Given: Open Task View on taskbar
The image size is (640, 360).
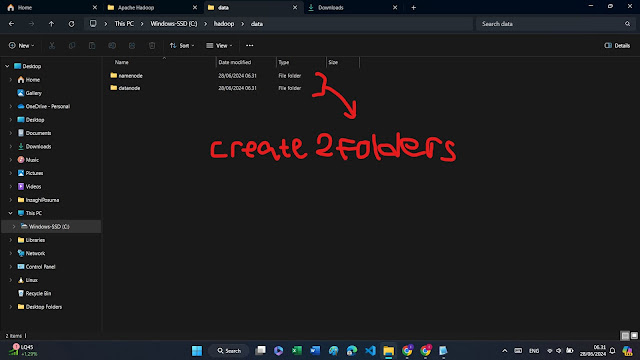Looking at the screenshot, I should click(x=260, y=351).
